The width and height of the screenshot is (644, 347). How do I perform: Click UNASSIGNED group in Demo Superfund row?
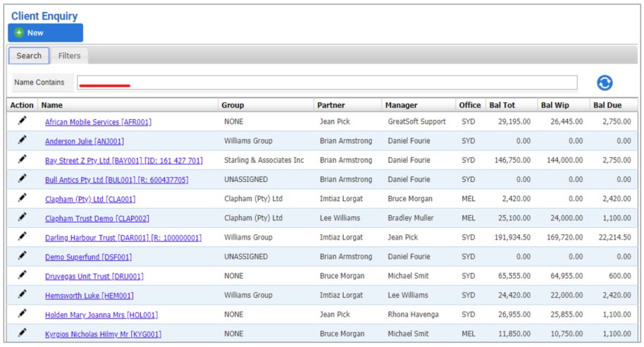pyautogui.click(x=246, y=257)
